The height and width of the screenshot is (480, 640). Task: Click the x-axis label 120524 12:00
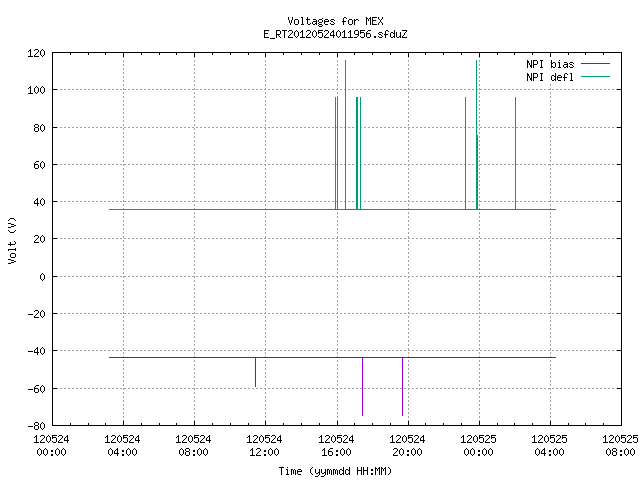pos(264,446)
